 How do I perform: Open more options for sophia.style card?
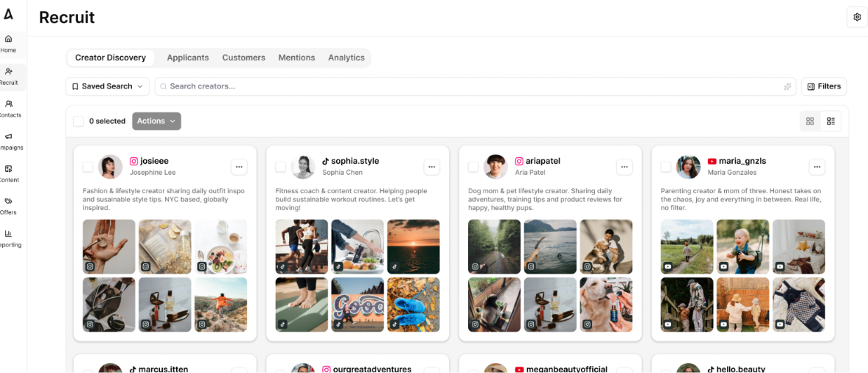[432, 166]
